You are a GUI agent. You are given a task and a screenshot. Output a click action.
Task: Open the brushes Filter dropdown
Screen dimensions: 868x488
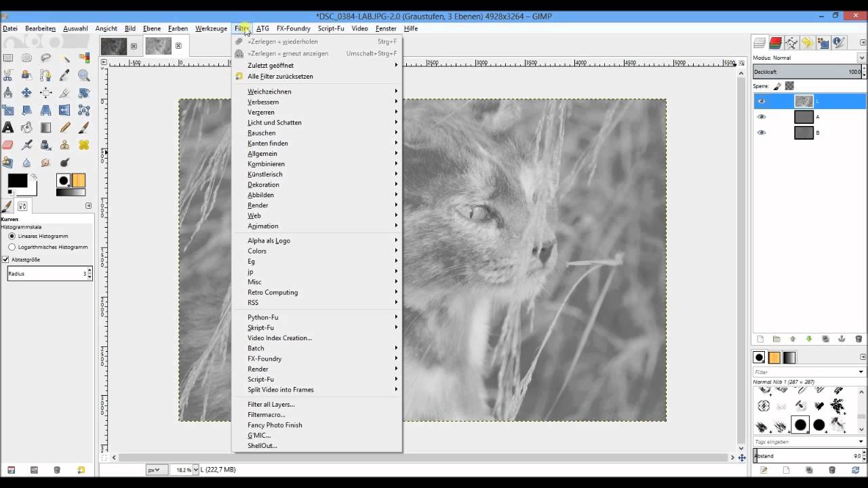(x=861, y=372)
